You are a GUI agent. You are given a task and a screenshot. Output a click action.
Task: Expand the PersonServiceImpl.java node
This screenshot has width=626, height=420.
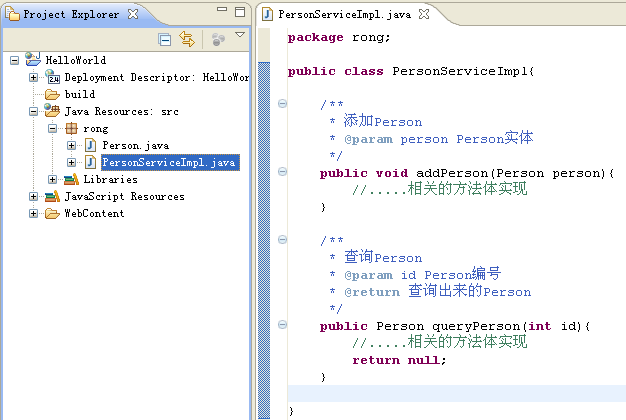(x=71, y=162)
